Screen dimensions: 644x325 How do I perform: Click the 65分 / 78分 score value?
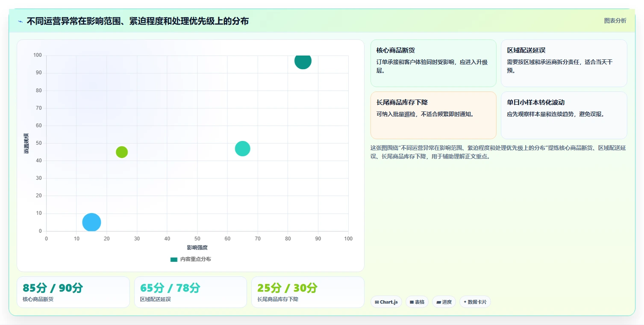tap(170, 288)
